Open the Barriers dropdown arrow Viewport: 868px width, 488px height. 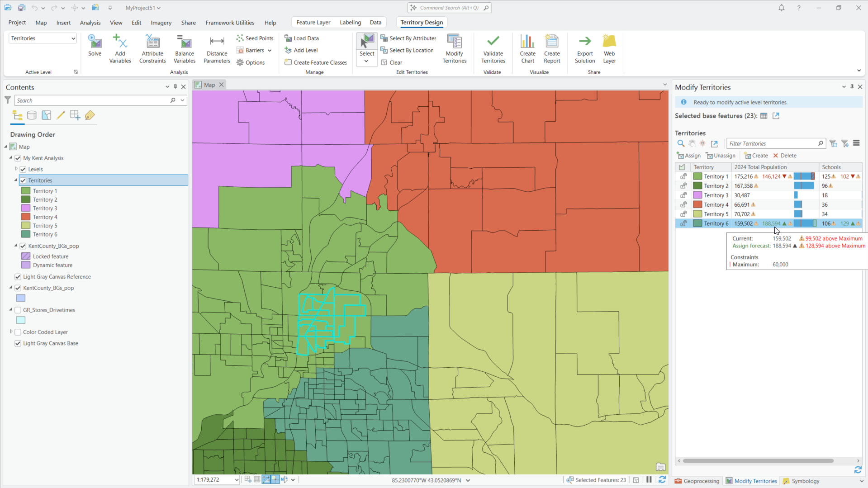(x=269, y=50)
